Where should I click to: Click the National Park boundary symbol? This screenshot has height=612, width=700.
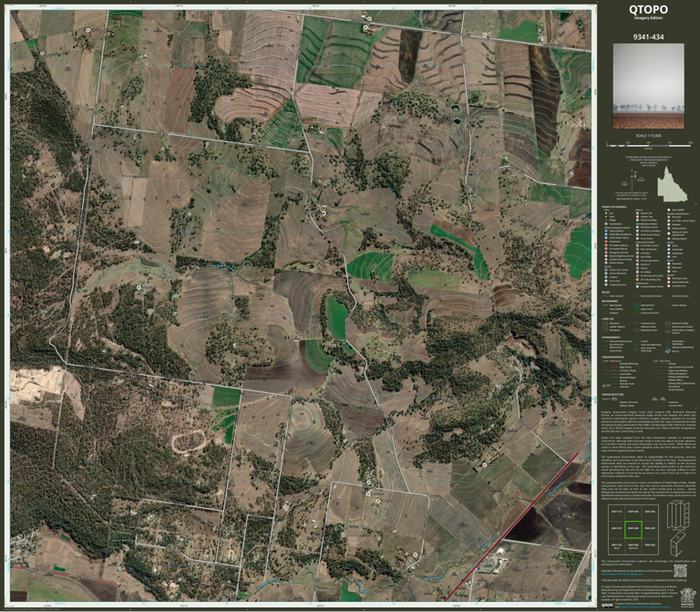point(636,306)
